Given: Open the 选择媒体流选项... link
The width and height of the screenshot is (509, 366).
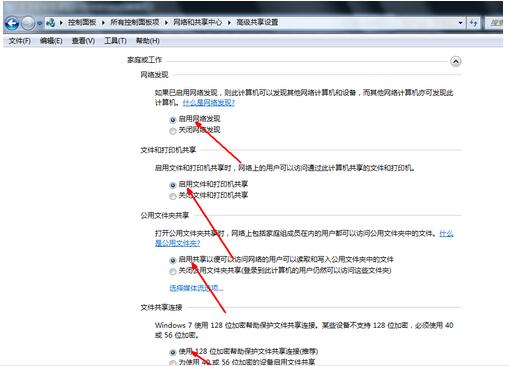Looking at the screenshot, I should pos(196,288).
